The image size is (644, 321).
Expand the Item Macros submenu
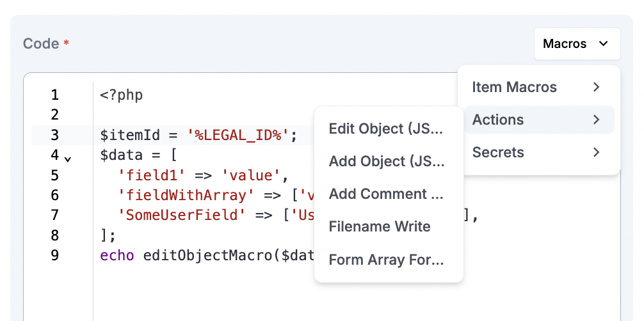pos(514,87)
